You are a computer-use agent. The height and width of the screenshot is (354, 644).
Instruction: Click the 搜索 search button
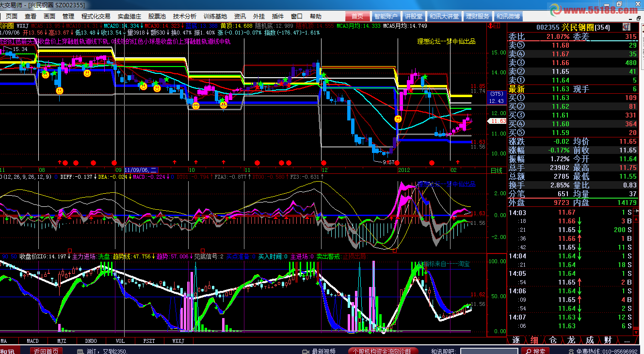tap(535, 351)
